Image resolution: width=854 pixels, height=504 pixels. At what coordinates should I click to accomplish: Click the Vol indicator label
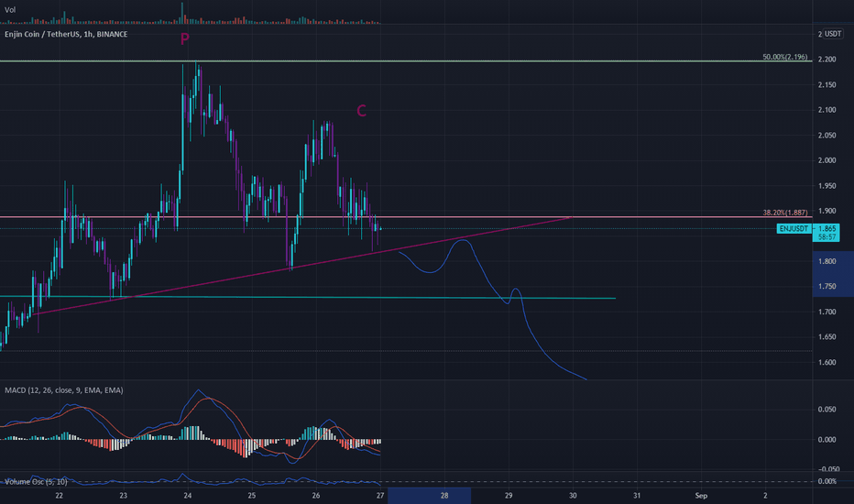(x=10, y=10)
